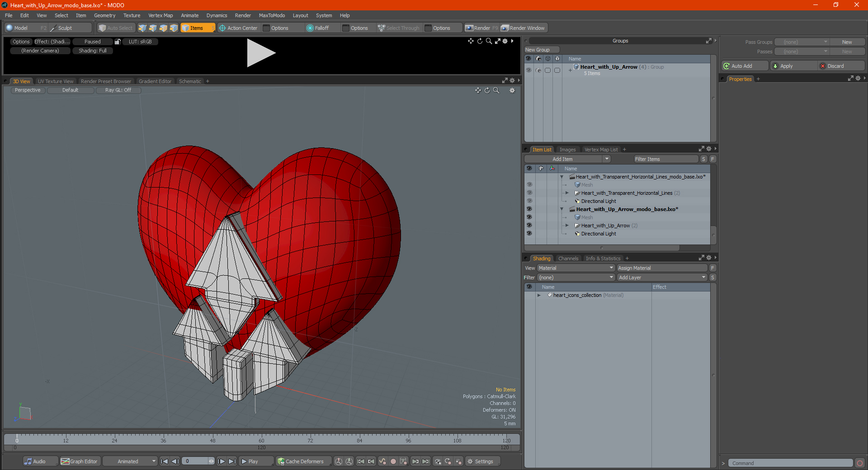Image resolution: width=868 pixels, height=470 pixels.
Task: Click Auto Add button
Action: click(x=745, y=66)
